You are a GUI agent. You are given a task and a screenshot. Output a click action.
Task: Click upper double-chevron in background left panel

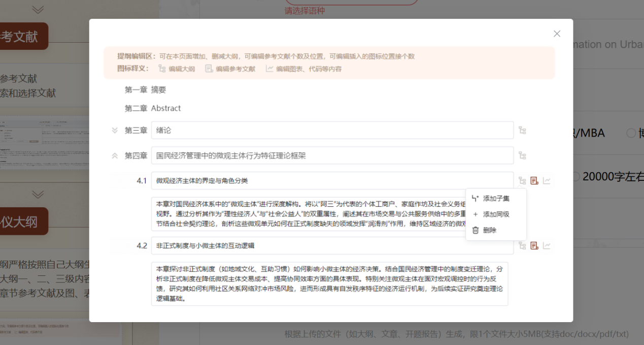pyautogui.click(x=38, y=10)
